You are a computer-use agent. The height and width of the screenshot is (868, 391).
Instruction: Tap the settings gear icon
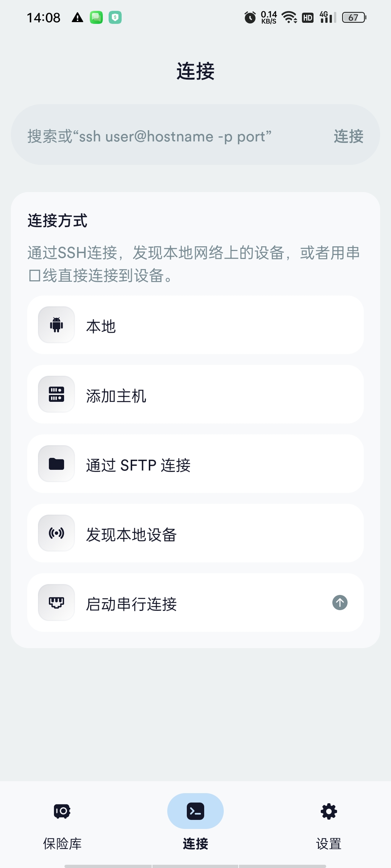coord(329,811)
